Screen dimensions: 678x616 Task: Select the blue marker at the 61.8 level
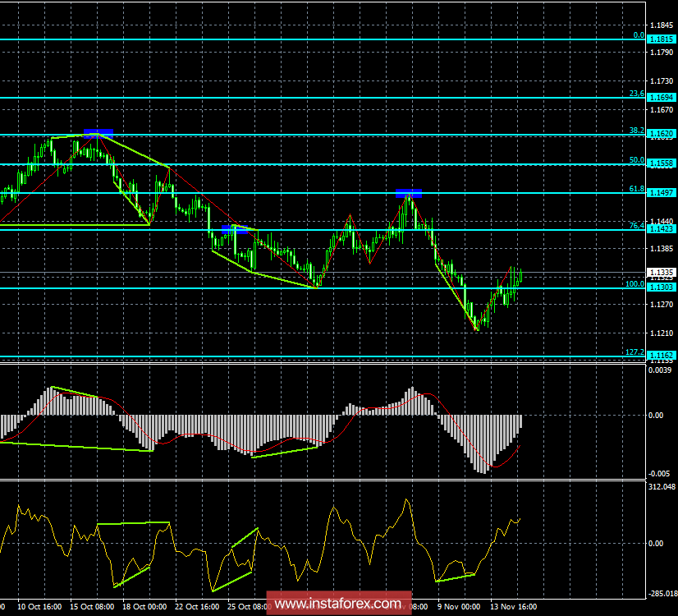click(409, 193)
